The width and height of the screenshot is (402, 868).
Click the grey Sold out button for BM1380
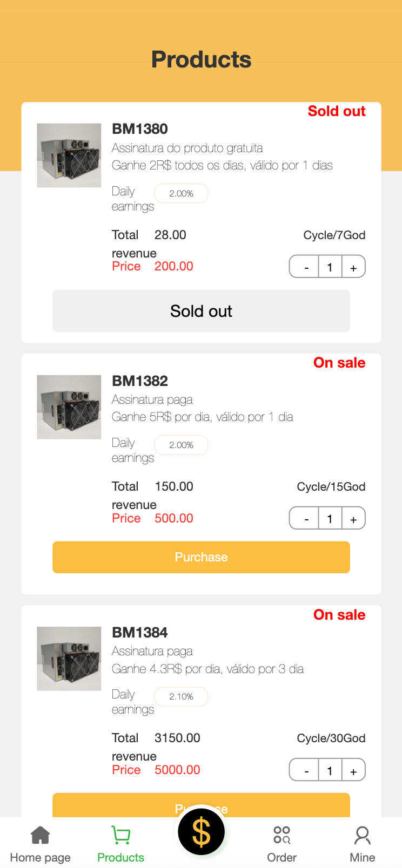coord(201,311)
